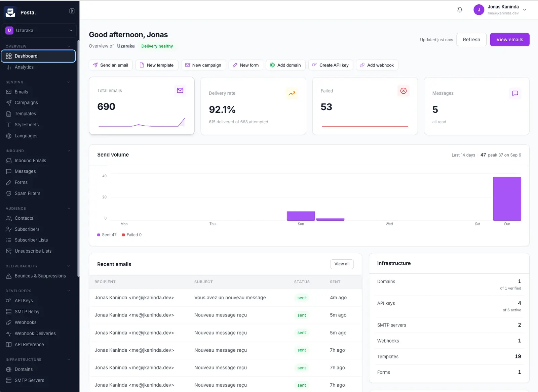This screenshot has height=392, width=538.
Task: Open Stylesheets from sidebar
Action: point(38,125)
